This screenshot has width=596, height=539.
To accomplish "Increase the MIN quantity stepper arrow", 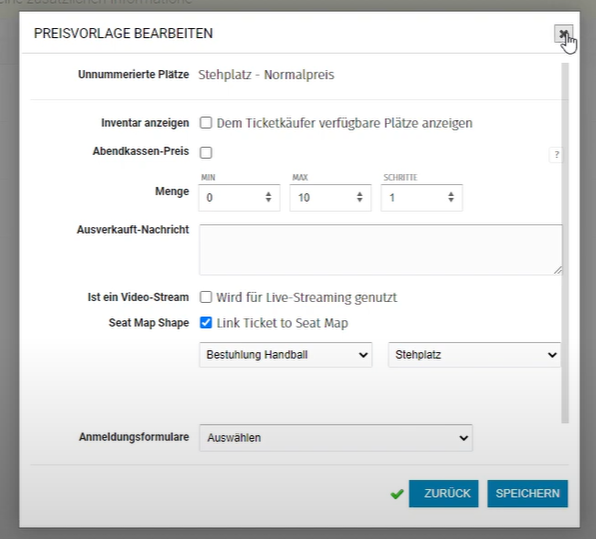I will click(x=268, y=194).
